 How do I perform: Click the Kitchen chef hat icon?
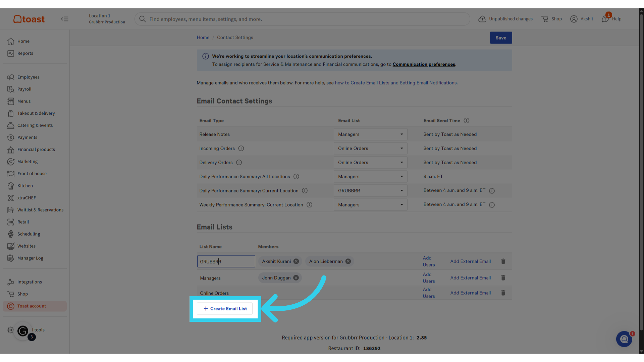(11, 186)
